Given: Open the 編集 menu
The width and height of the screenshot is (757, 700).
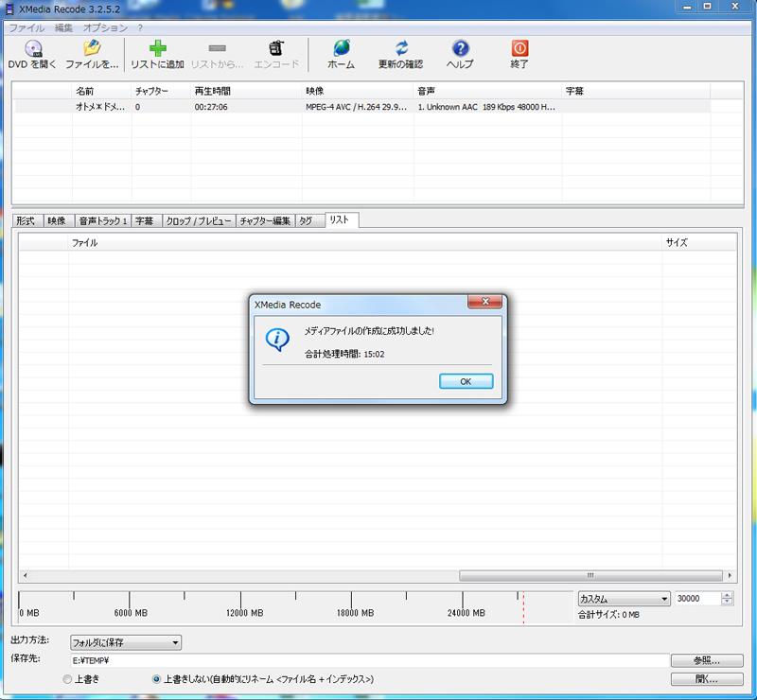Looking at the screenshot, I should (63, 28).
